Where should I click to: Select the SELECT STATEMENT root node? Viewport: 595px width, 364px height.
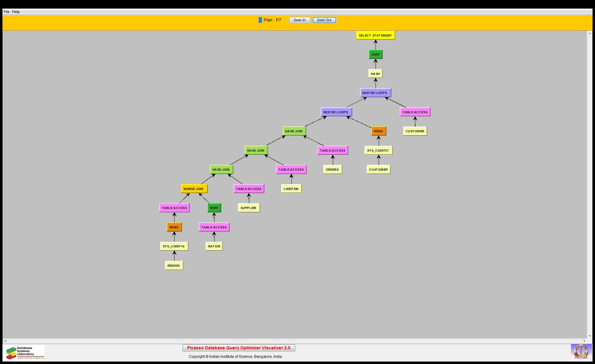375,35
